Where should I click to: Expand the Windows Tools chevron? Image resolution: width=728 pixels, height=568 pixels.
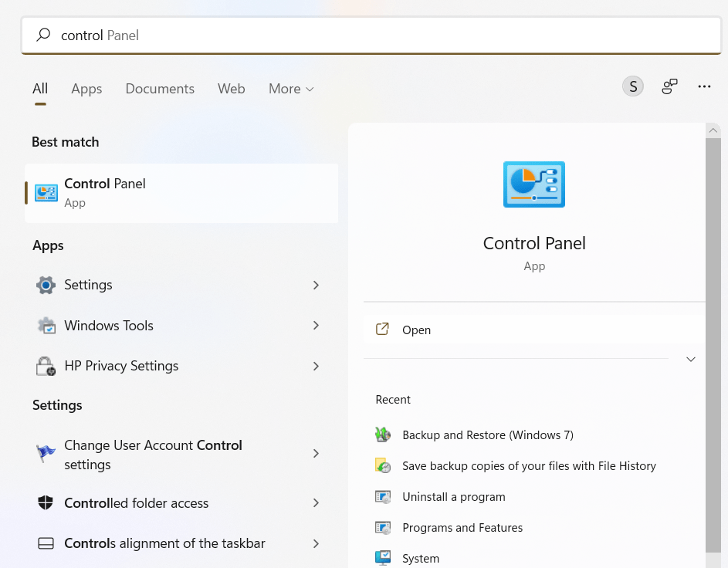tap(317, 326)
